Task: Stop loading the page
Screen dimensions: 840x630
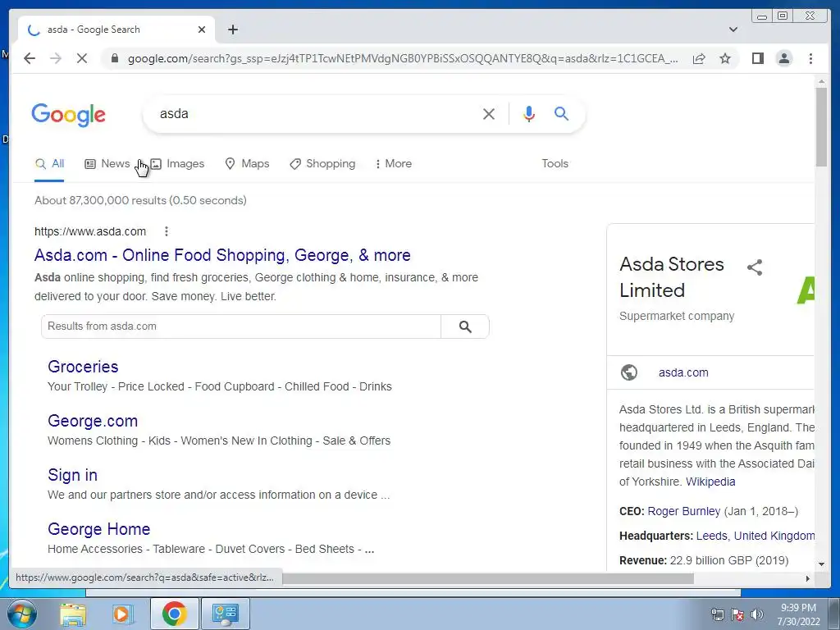Action: coord(82,58)
